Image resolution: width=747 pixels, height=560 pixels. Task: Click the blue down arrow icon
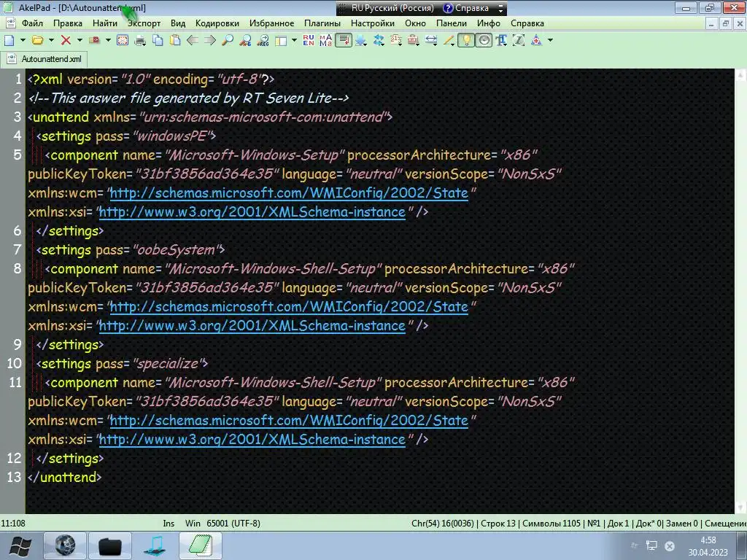(361, 41)
